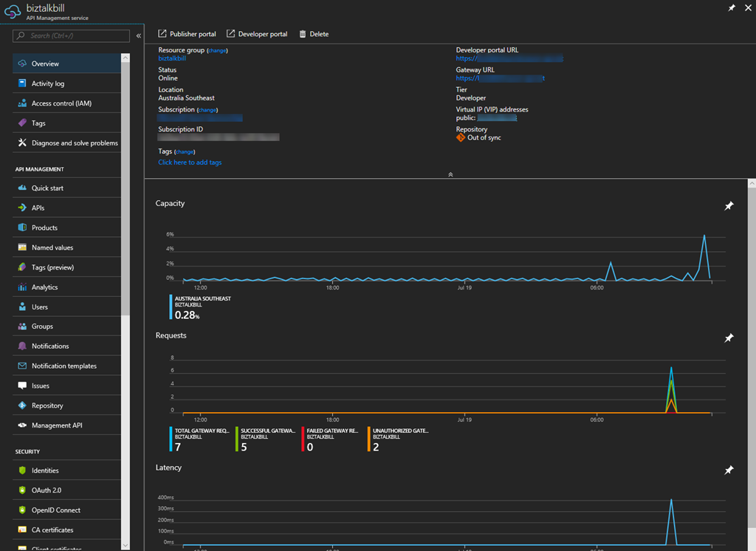
Task: Click the Diagnose and solve problems wrench icon
Action: [x=22, y=143]
